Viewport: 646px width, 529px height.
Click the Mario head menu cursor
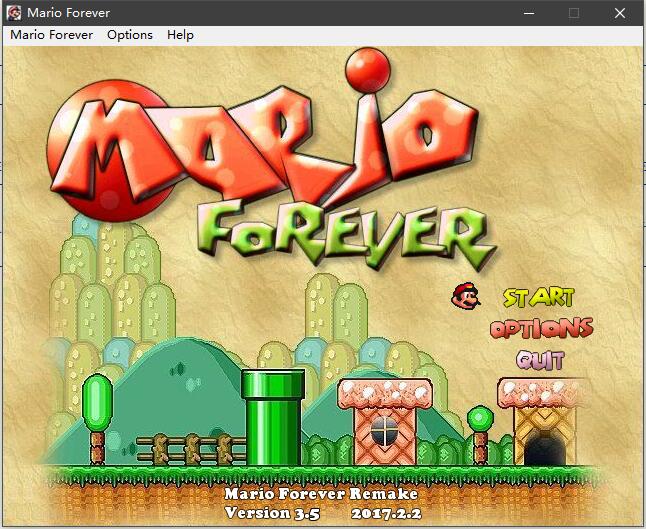point(466,295)
